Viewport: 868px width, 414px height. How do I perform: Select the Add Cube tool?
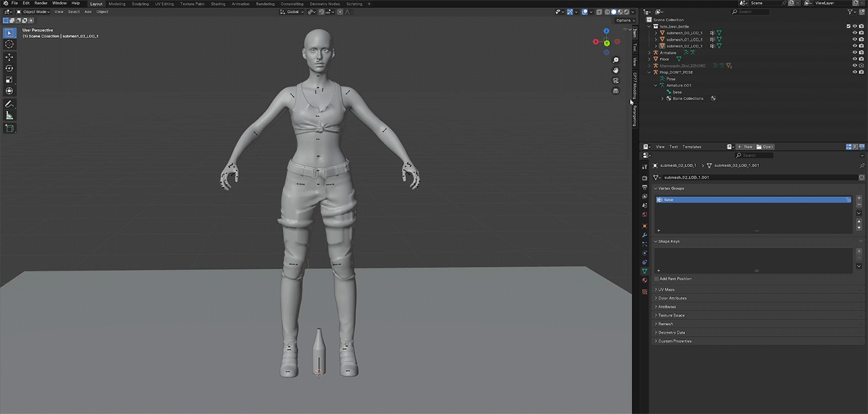click(x=9, y=128)
